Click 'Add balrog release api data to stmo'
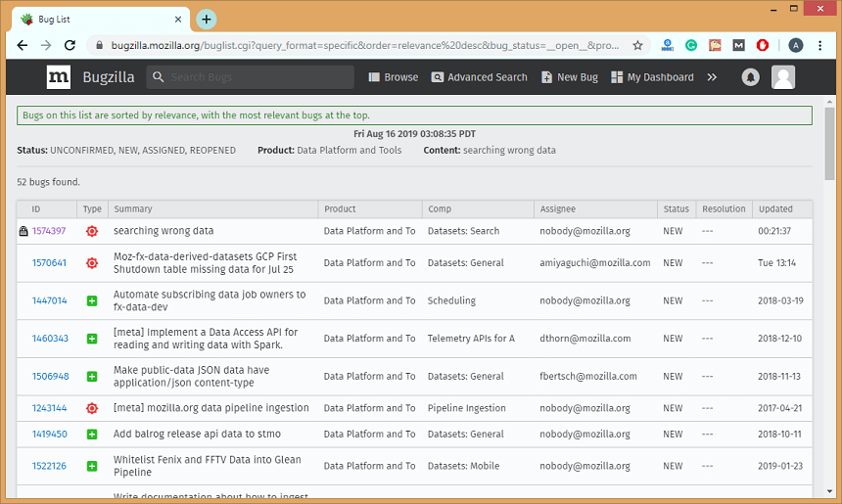Screen dimensions: 842x504 pyautogui.click(x=197, y=434)
